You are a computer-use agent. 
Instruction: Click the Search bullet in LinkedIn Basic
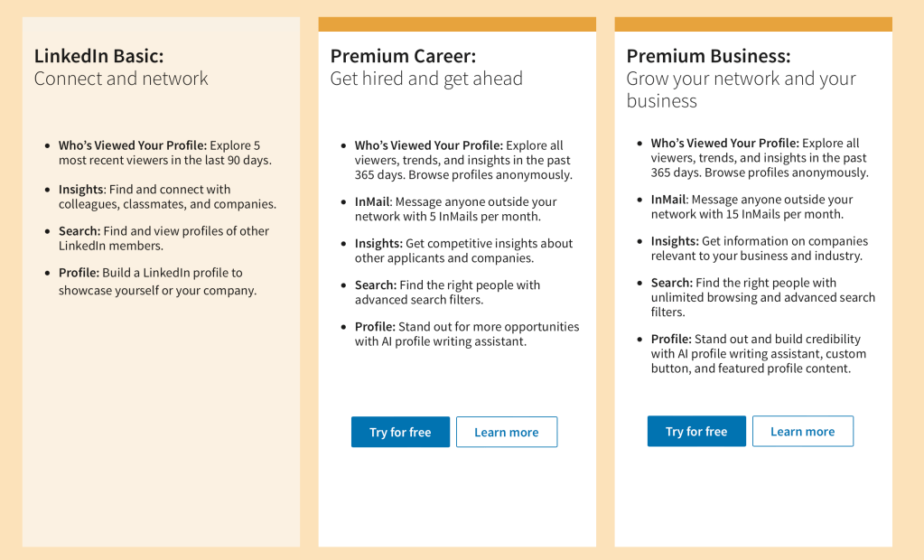tap(79, 231)
